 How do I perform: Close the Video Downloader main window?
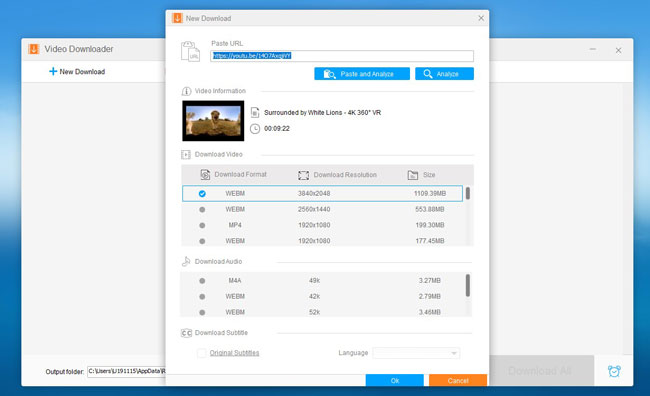coord(618,50)
